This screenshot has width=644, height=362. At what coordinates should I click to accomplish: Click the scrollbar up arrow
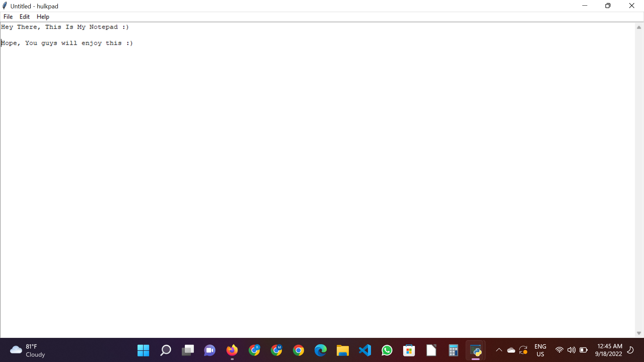click(639, 27)
